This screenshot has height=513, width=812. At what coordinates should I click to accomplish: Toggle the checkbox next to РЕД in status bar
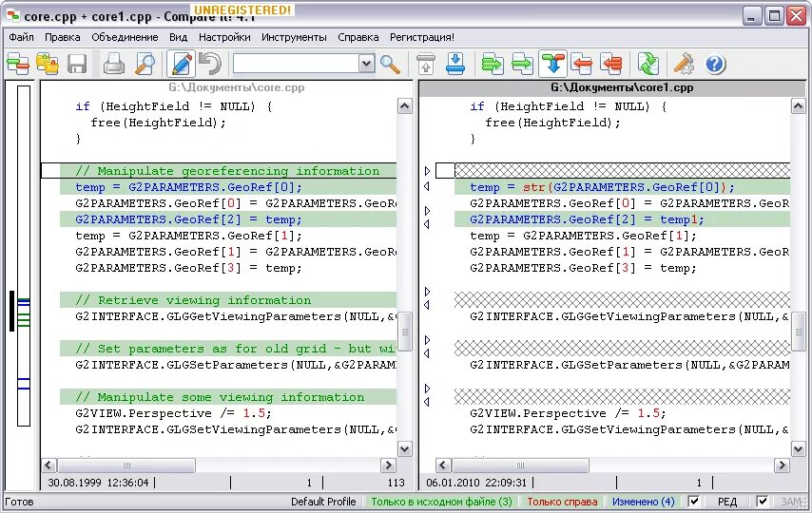click(x=694, y=501)
